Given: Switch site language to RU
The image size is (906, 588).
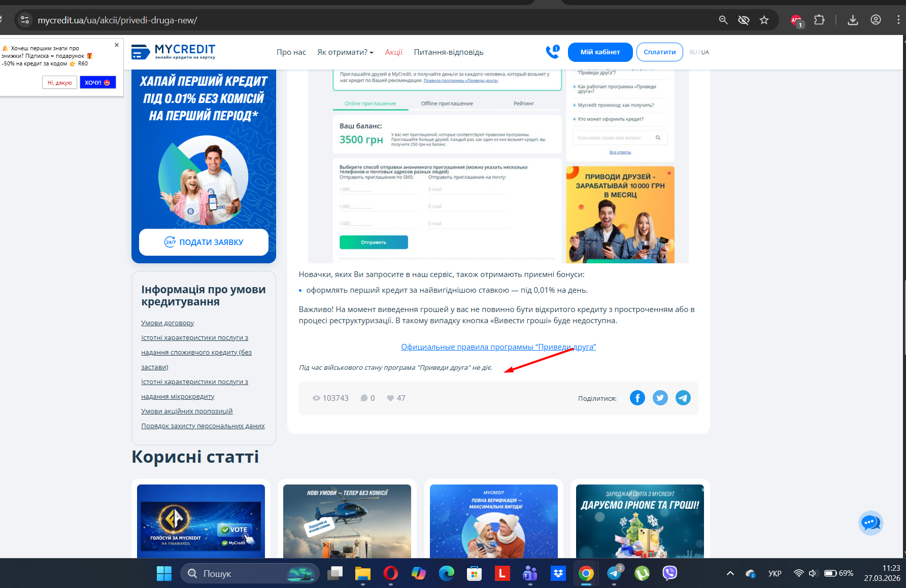Looking at the screenshot, I should click(x=693, y=52).
